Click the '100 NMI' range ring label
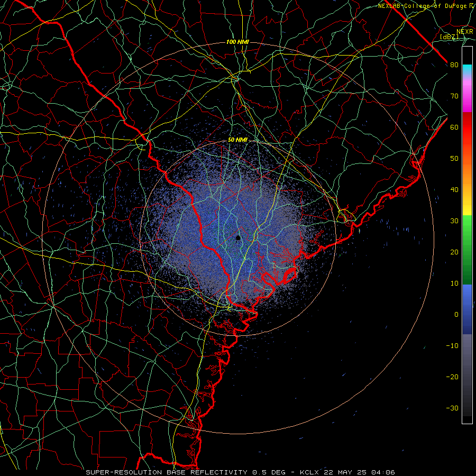Screen dimensions: 476x476 tap(237, 42)
